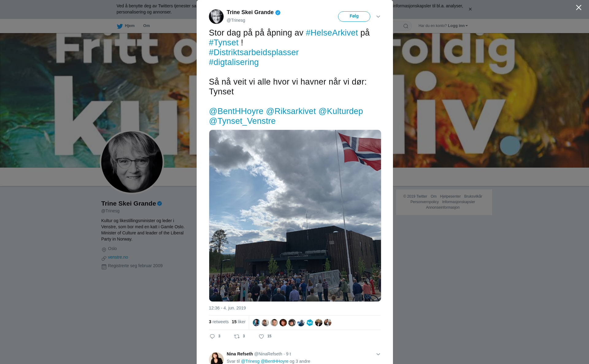Image resolution: width=589 pixels, height=364 pixels.
Task: Open the Om menu item
Action: coord(146,26)
